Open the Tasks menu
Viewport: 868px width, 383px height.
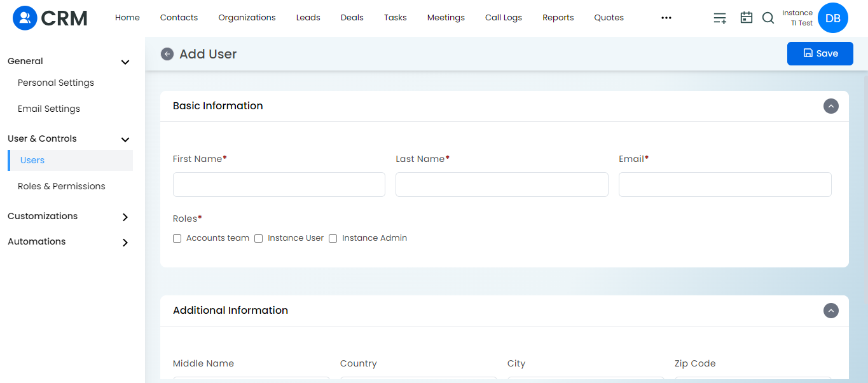point(396,18)
